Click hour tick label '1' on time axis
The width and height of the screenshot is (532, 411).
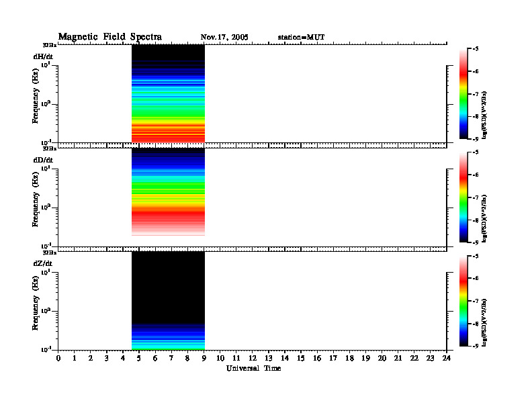[75, 358]
